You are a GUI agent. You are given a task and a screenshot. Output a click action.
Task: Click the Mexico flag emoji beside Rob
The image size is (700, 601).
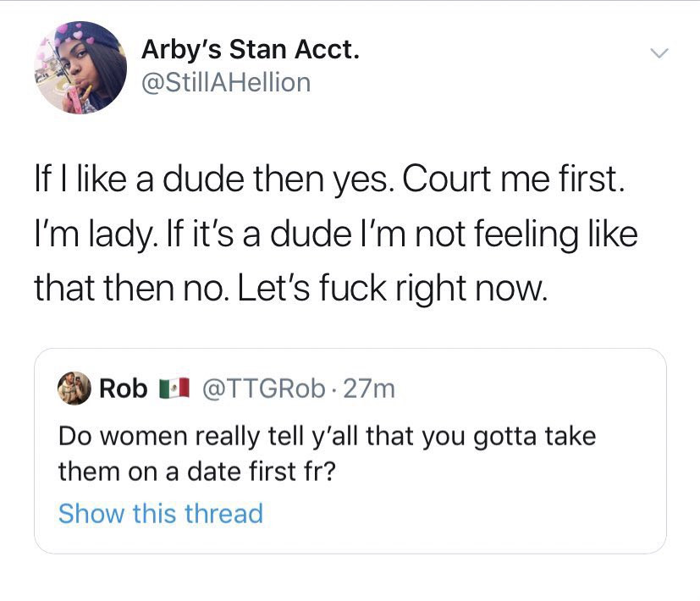point(174,389)
